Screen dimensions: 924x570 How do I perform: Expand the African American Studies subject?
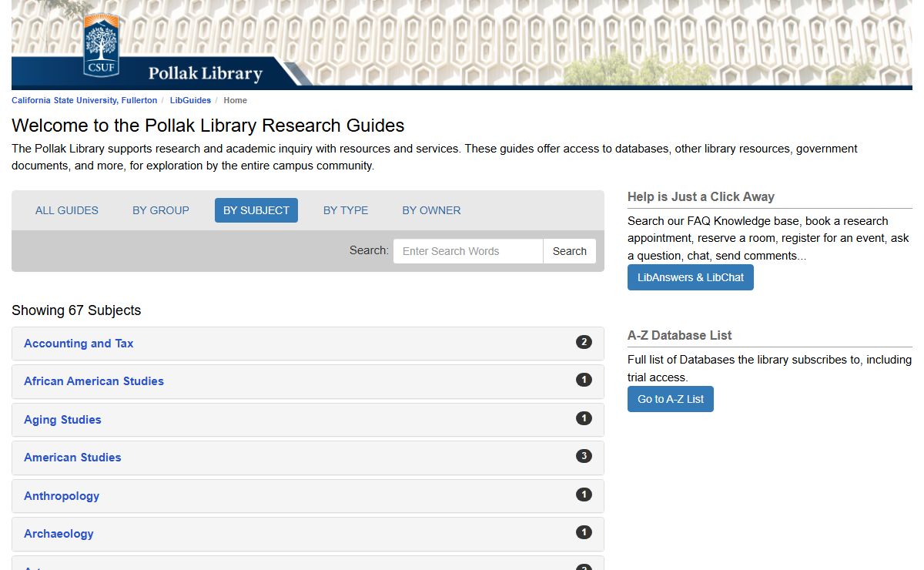[94, 381]
